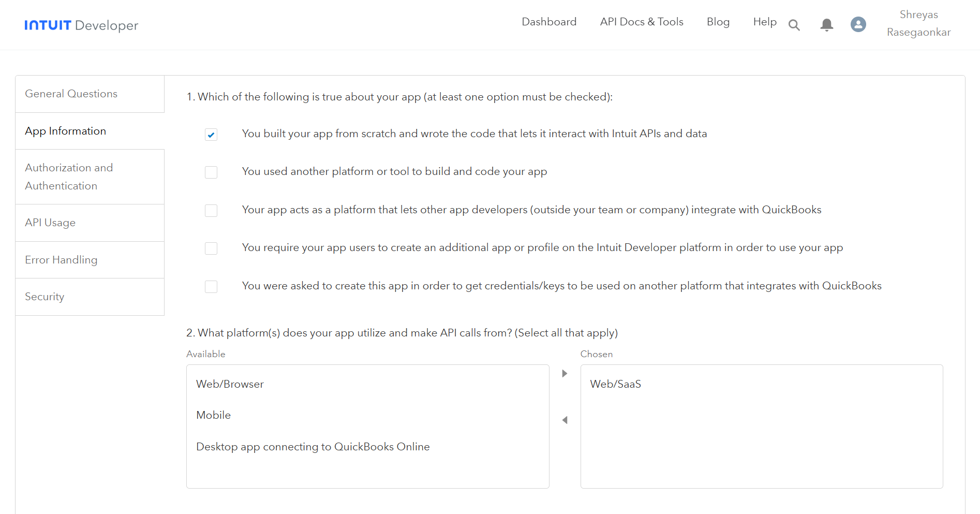Click the user profile avatar icon
The image size is (980, 514).
[858, 24]
